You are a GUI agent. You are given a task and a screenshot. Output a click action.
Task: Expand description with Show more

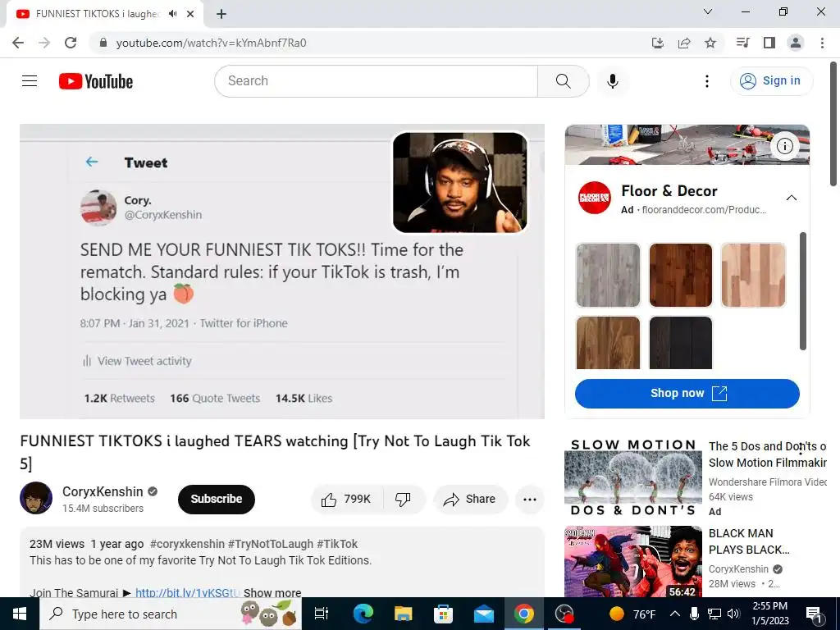(x=272, y=592)
